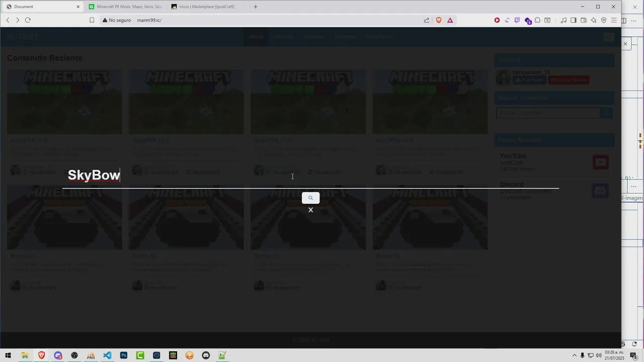Open Photoshop from the taskbar
644x362 pixels.
tap(124, 355)
